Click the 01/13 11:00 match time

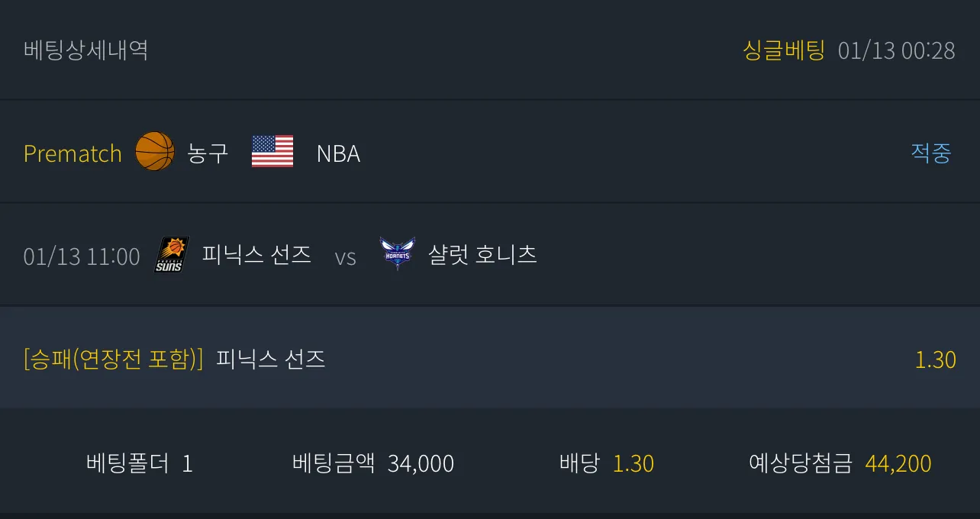(x=82, y=256)
